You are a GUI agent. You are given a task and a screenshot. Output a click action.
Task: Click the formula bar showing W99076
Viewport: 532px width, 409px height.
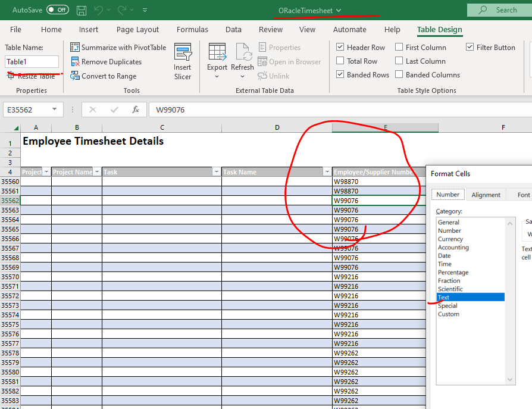pyautogui.click(x=340, y=110)
